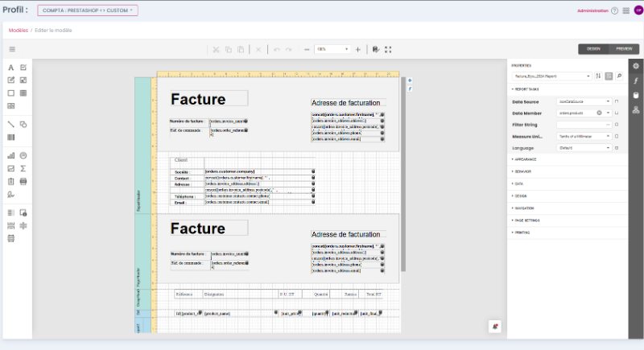Switch to the DESIGN tab

tap(593, 49)
